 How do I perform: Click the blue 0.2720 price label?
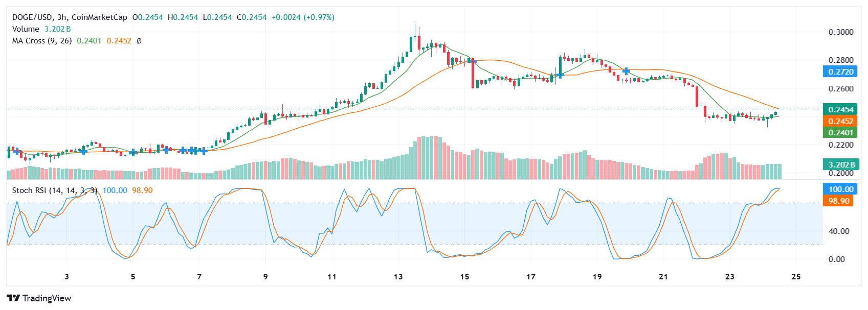(x=840, y=71)
